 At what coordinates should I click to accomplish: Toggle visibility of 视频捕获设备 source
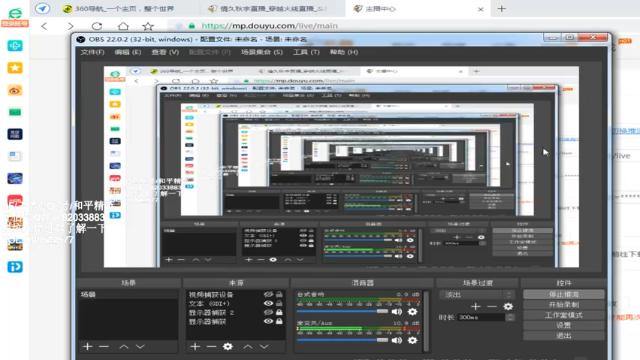click(x=268, y=294)
